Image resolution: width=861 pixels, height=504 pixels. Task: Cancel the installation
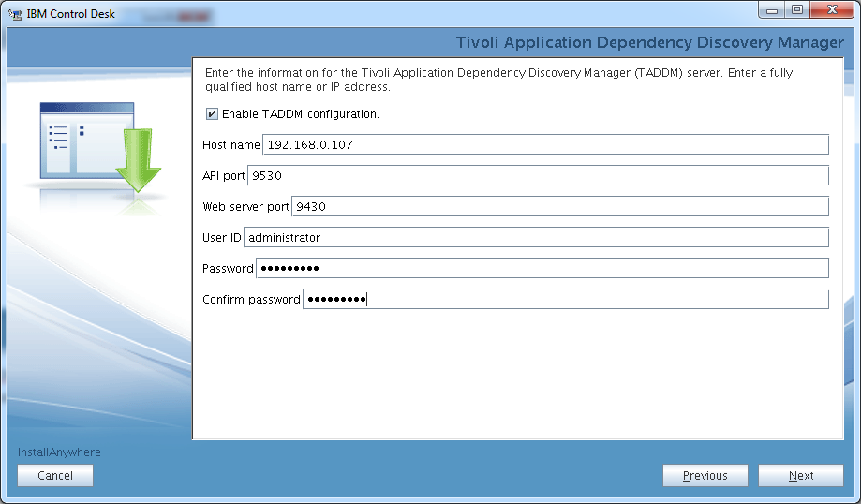[x=55, y=476]
